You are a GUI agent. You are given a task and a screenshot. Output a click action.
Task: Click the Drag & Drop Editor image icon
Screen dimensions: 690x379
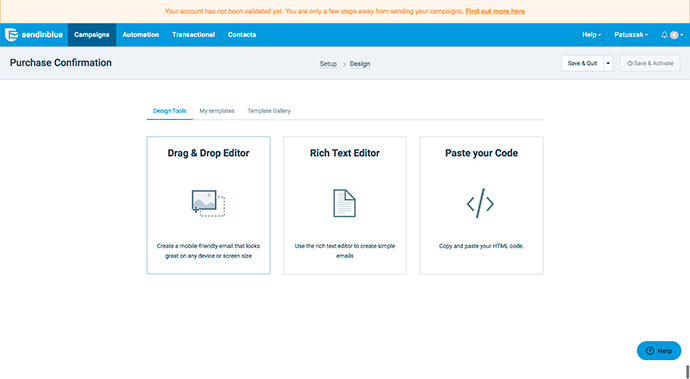[208, 203]
